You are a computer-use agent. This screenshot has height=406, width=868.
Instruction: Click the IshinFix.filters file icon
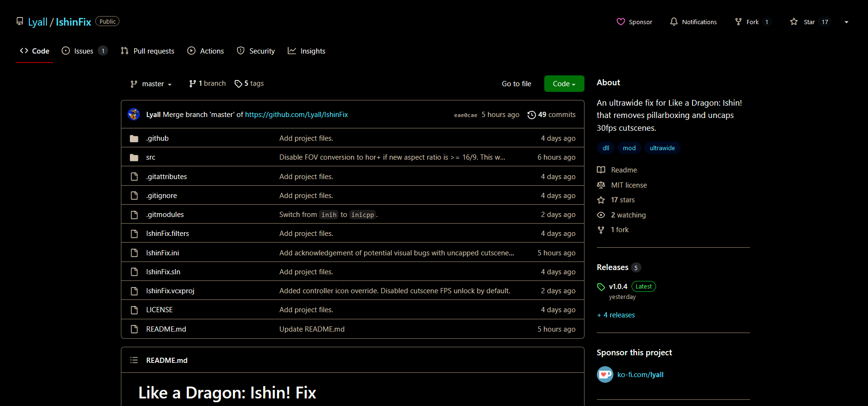[134, 234]
